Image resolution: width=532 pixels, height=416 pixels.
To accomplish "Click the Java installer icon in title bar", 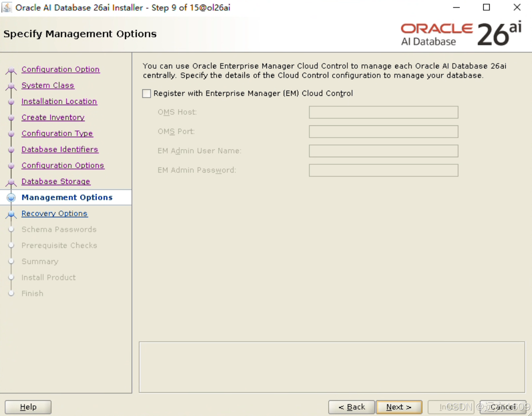I will (7, 7).
